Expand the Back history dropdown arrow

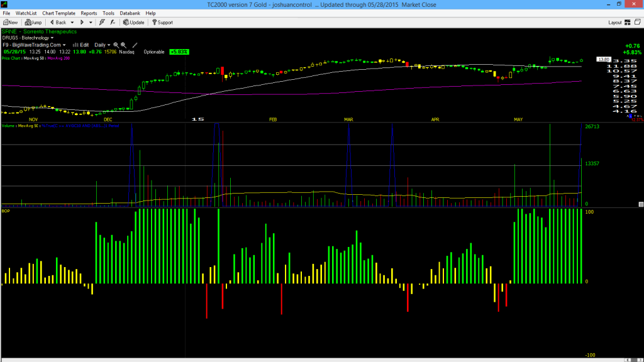(72, 23)
